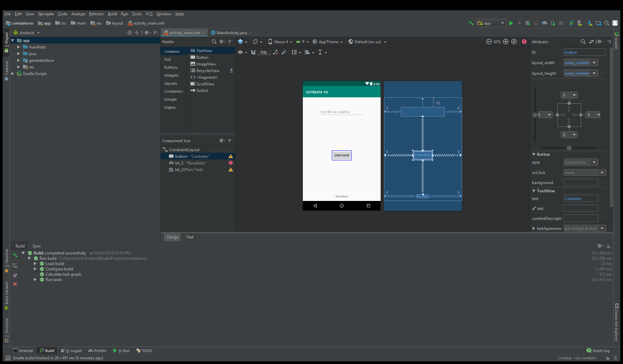The image size is (623, 364).
Task: Zoom in the design surface
Action: (x=506, y=42)
